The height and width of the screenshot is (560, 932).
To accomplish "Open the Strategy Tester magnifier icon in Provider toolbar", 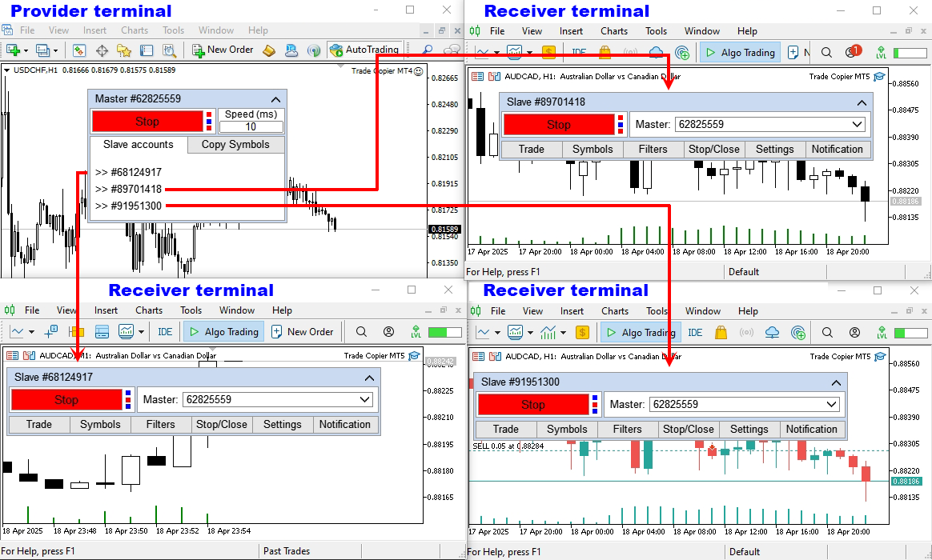I will pyautogui.click(x=169, y=50).
